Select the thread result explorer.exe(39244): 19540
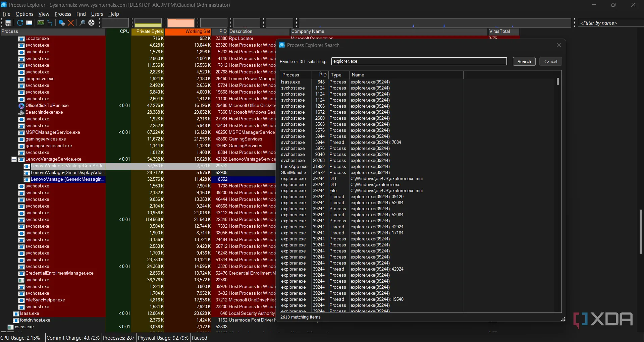644x342 pixels. point(371,299)
